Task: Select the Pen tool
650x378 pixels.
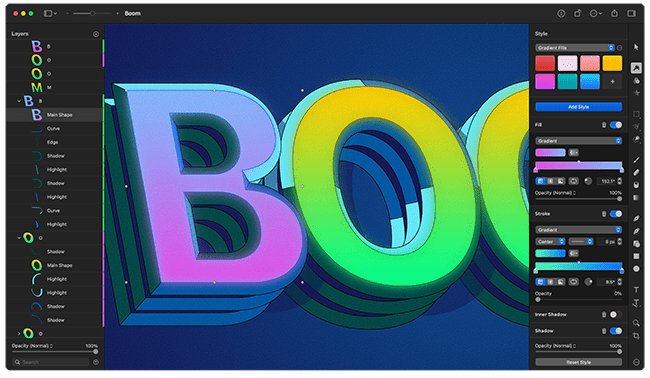Action: point(636,218)
